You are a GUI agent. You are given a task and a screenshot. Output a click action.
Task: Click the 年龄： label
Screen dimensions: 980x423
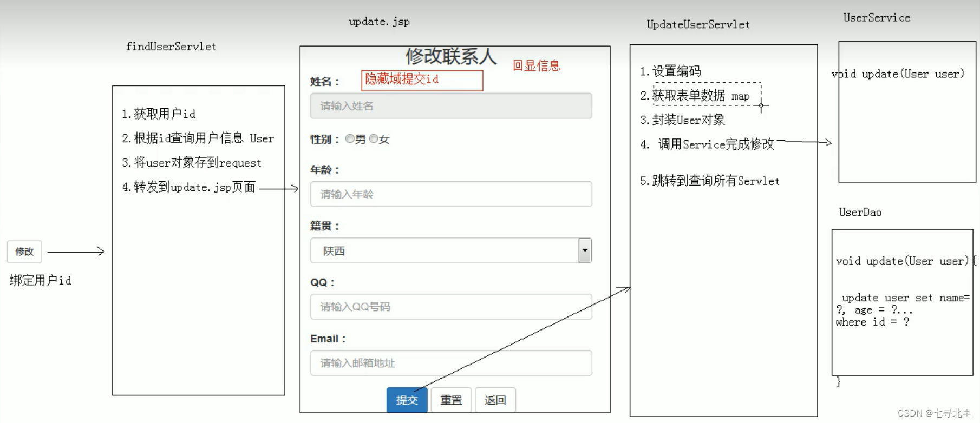point(325,170)
